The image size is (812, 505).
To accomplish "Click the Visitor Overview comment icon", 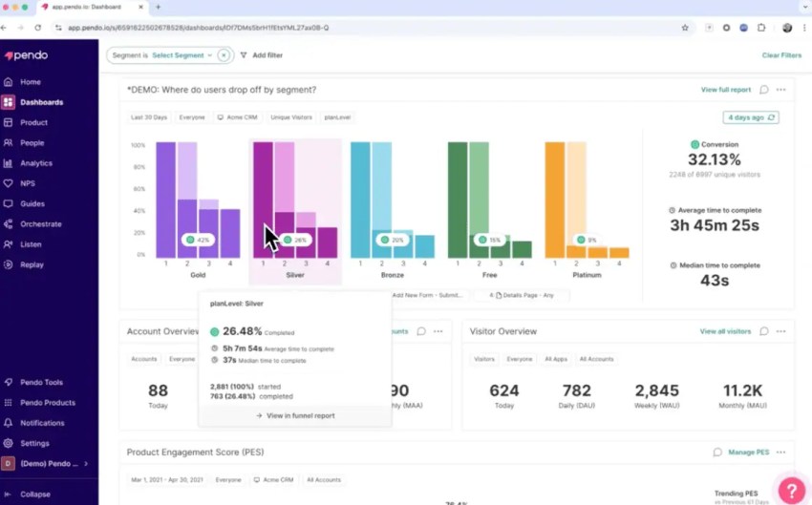I will click(x=763, y=331).
